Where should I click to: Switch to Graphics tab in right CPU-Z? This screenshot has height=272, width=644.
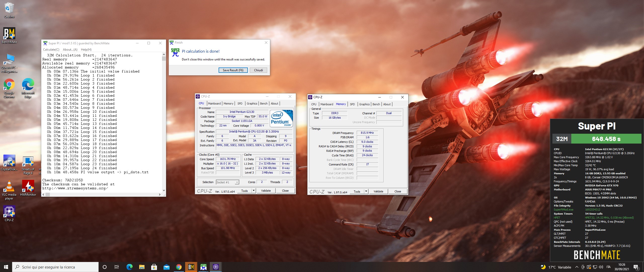(364, 104)
